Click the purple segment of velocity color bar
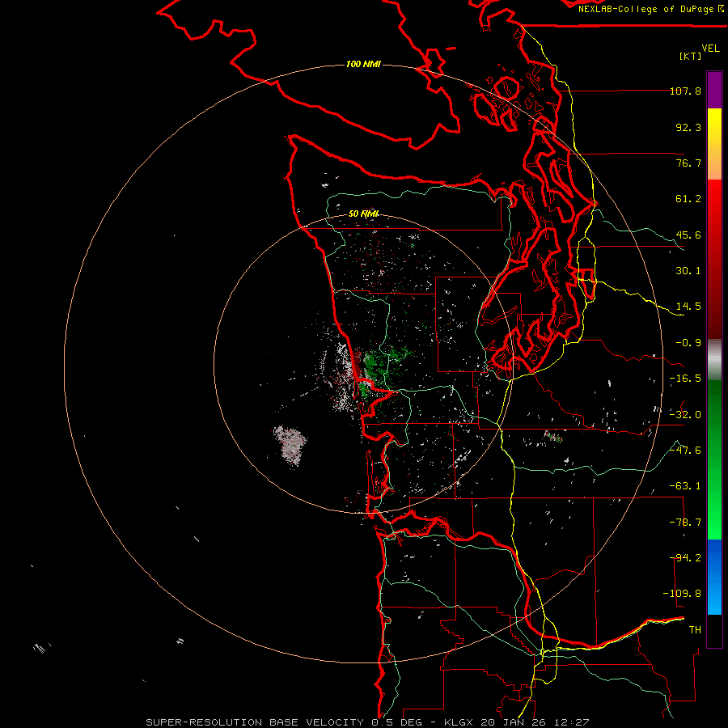 [x=714, y=91]
